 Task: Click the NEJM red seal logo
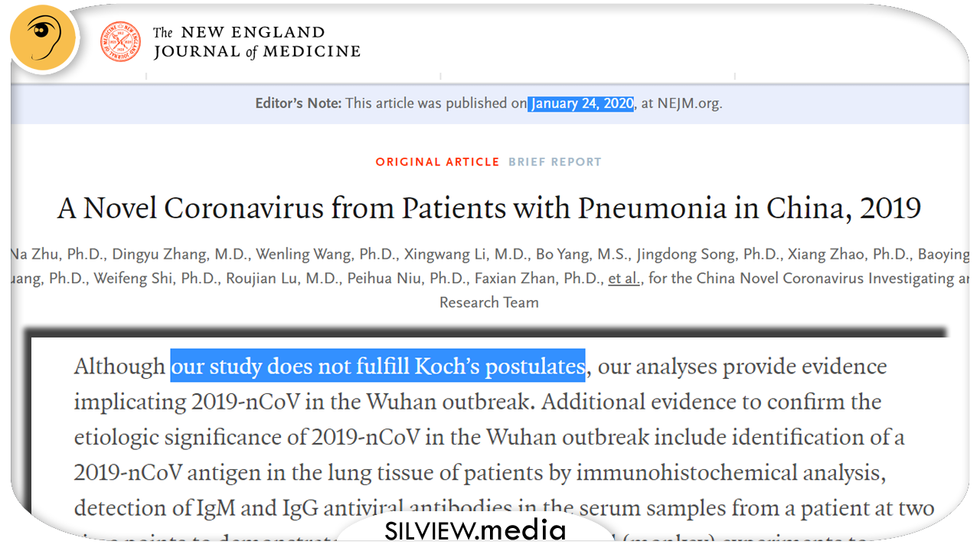click(x=121, y=41)
